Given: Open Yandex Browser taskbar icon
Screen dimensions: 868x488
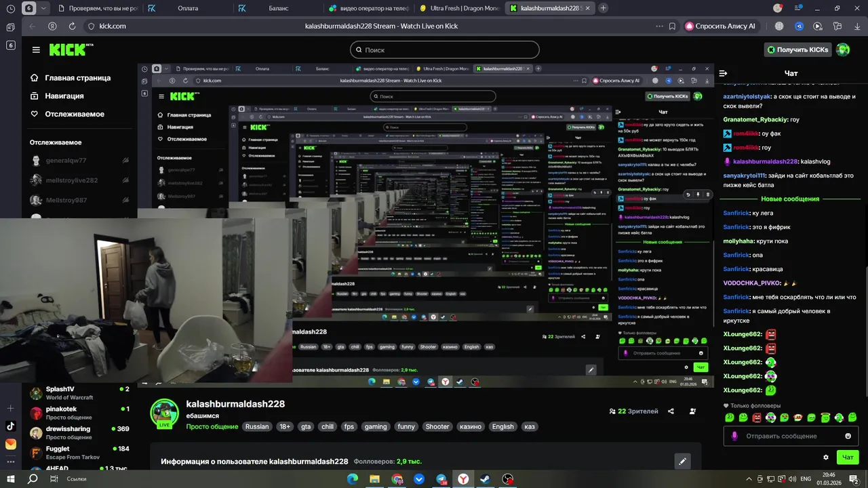Looking at the screenshot, I should point(463,479).
